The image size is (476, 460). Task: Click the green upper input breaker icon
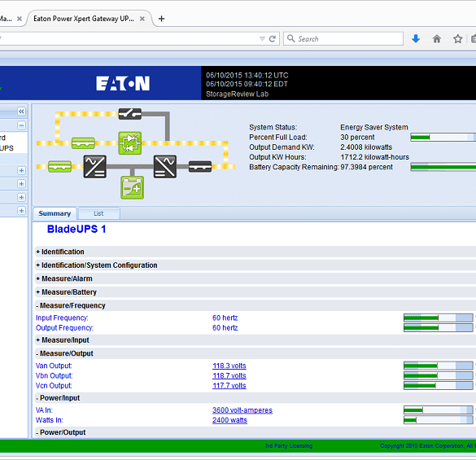83,142
